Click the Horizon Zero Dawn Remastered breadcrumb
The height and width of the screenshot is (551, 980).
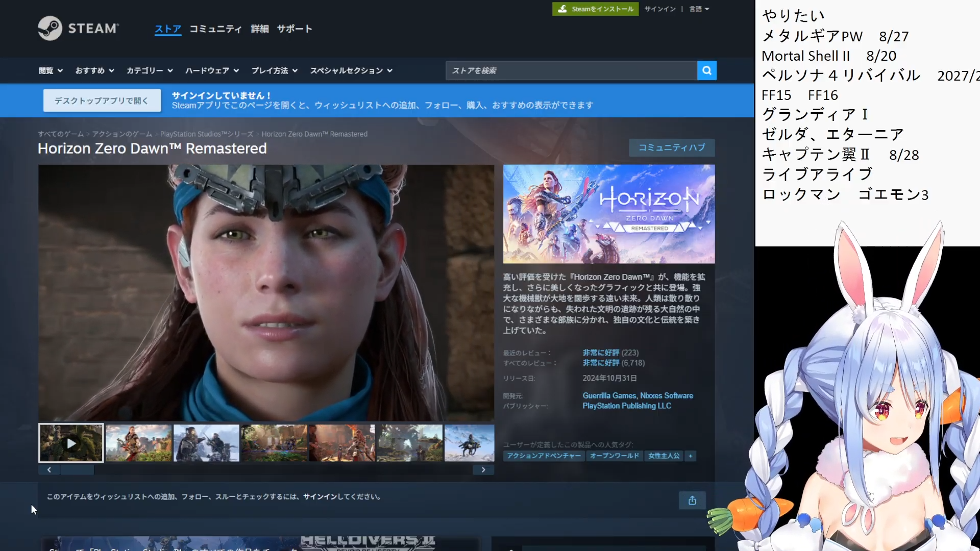coord(314,134)
